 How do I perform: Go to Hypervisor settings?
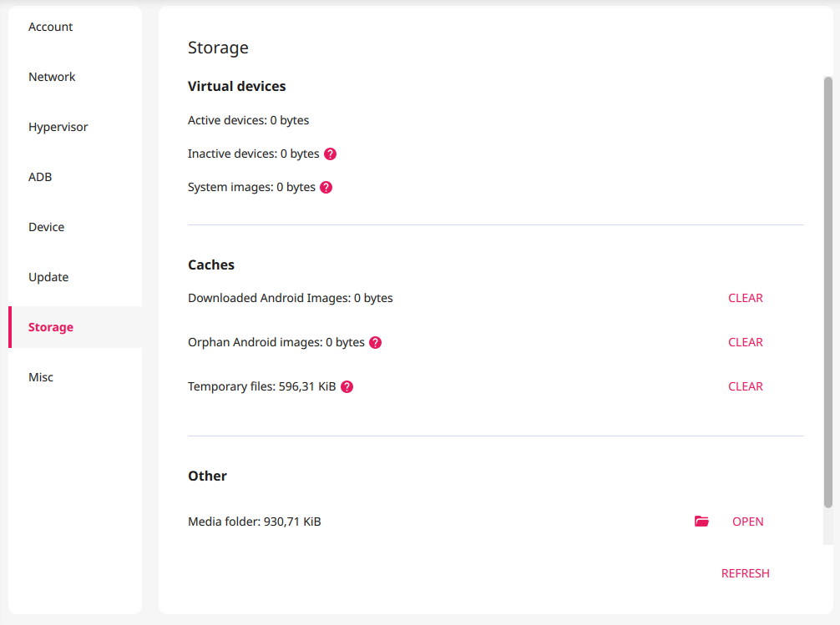point(75,127)
